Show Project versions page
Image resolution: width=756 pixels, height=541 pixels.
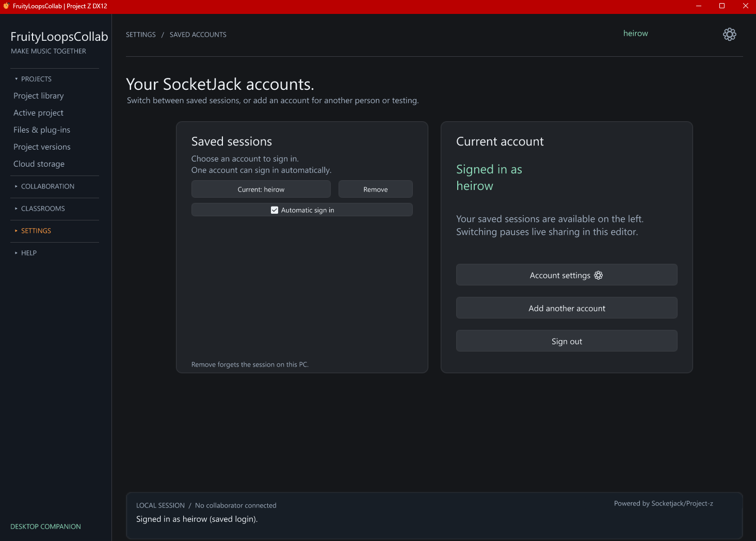42,147
